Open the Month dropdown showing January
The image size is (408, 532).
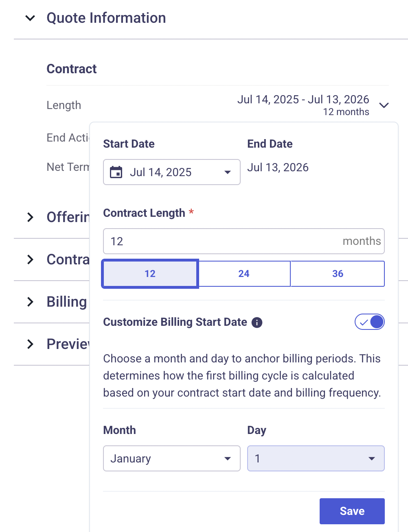(172, 458)
